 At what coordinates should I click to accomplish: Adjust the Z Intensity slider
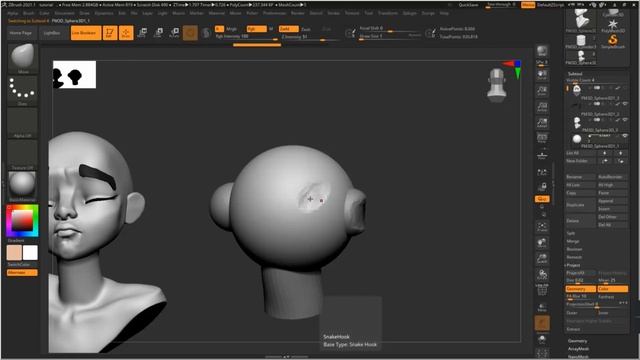310,37
